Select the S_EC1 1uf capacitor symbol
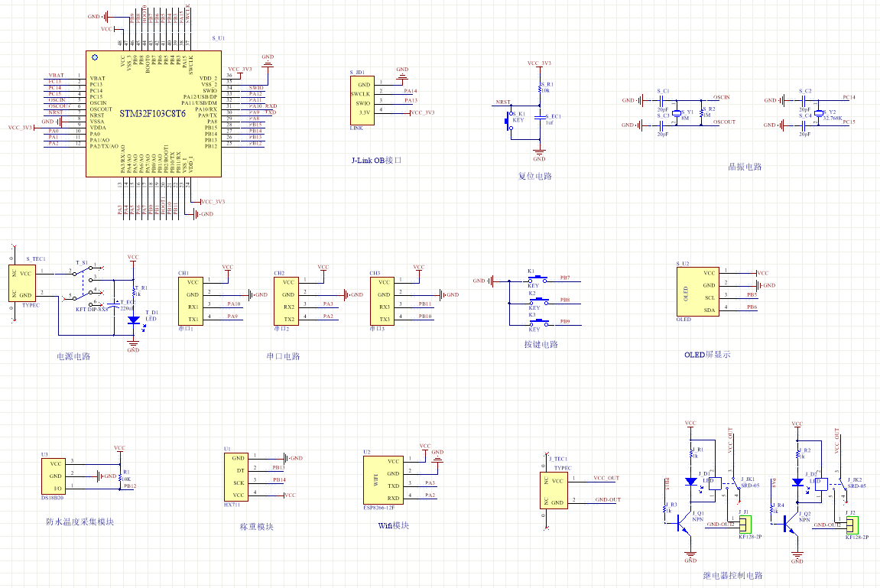Image resolution: width=880 pixels, height=588 pixels. (x=539, y=119)
